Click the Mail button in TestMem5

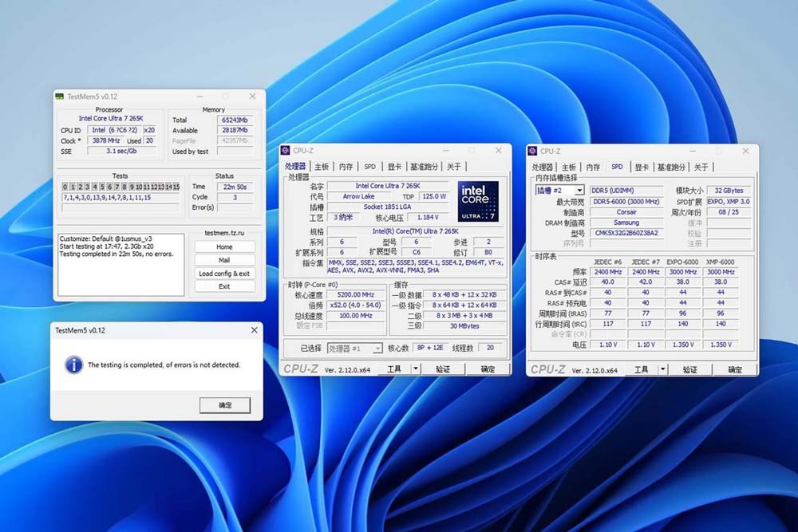click(224, 260)
